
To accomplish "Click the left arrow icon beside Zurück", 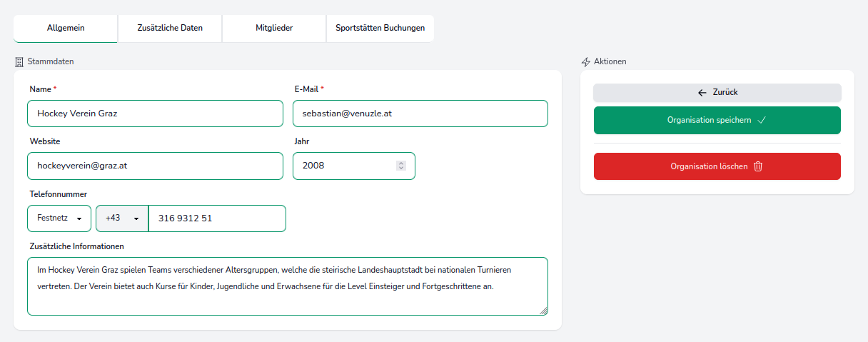I will (702, 93).
